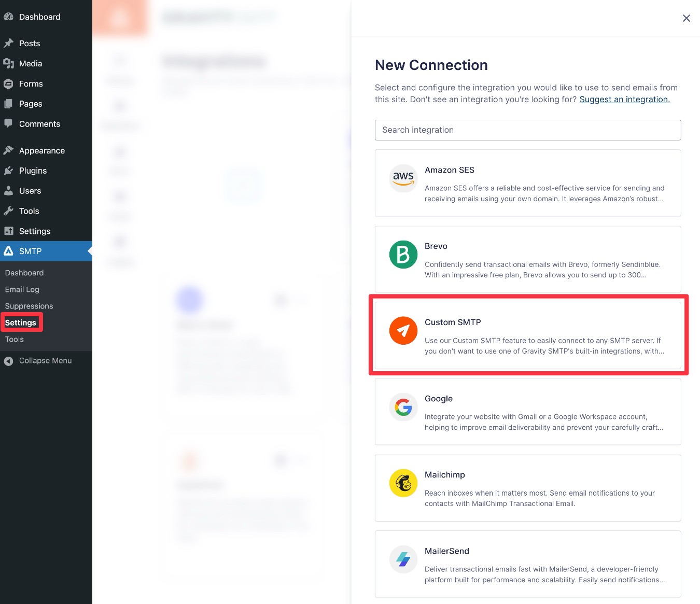700x604 pixels.
Task: Choose the Mailchimp integration title
Action: click(444, 475)
